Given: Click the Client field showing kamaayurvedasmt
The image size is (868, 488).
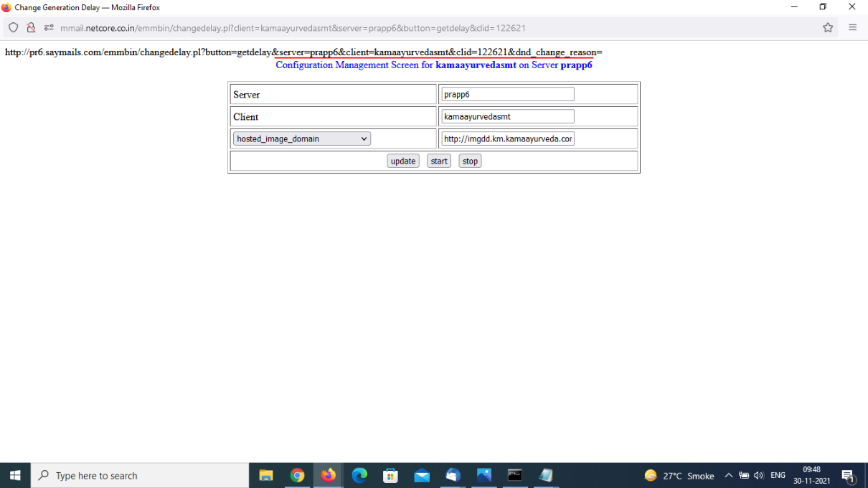Looking at the screenshot, I should [x=508, y=116].
